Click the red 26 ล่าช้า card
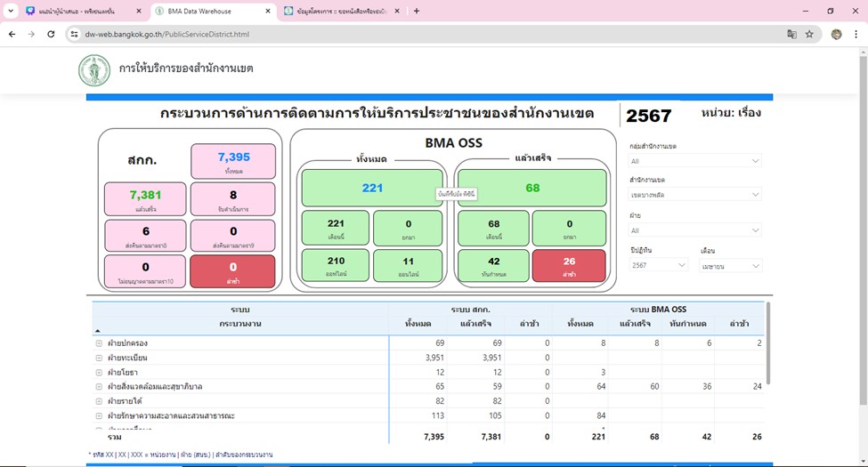 click(x=568, y=265)
